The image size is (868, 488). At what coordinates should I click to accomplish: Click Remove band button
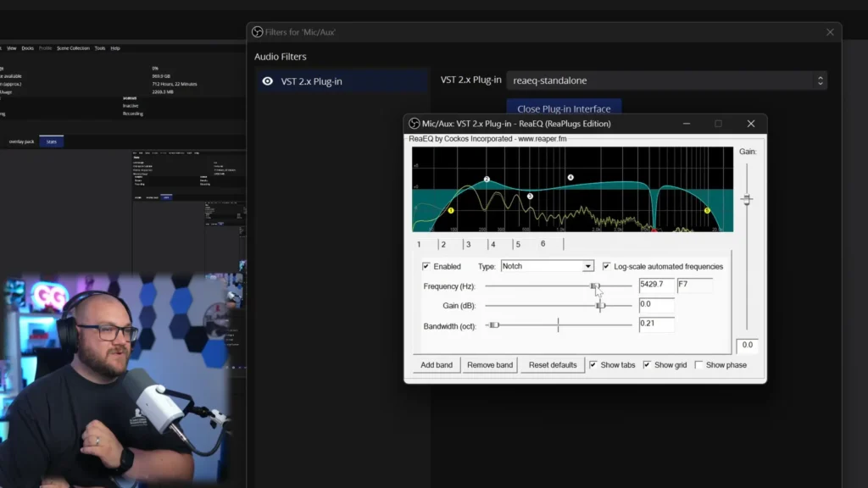490,364
